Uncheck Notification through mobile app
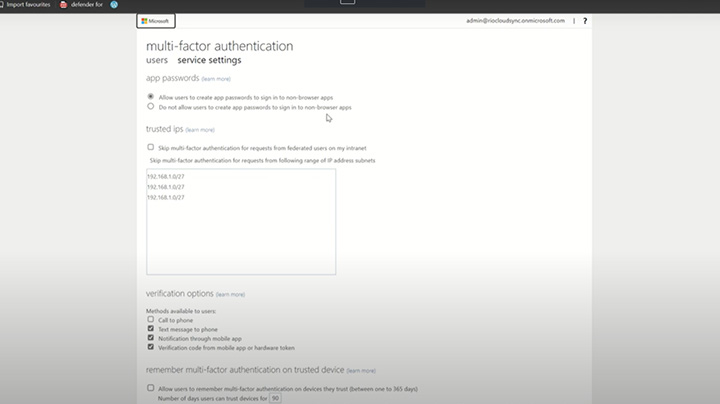720x404 pixels. [x=151, y=338]
